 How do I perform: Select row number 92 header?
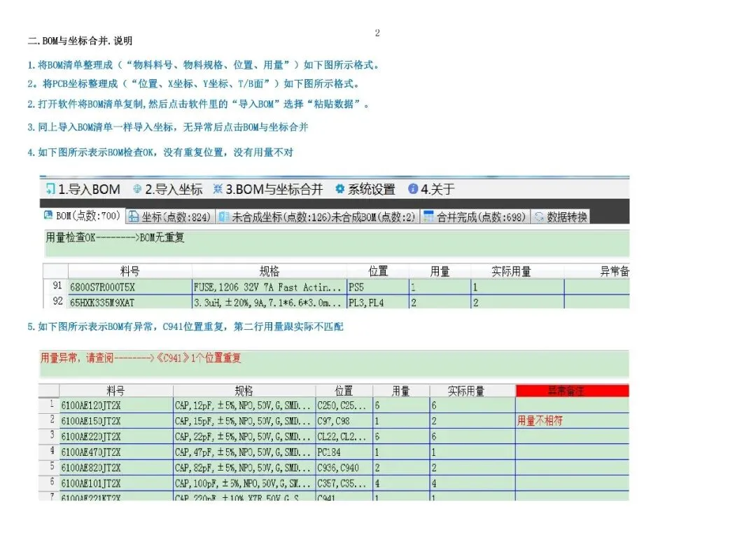coord(56,302)
